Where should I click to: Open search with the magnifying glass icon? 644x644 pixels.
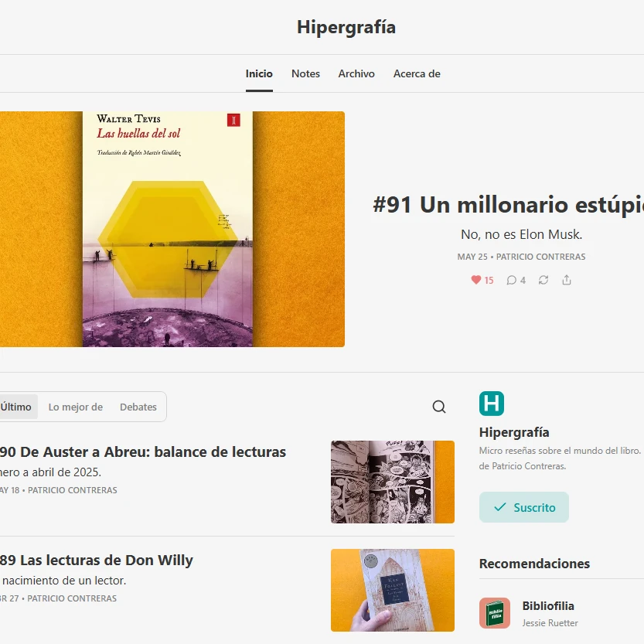tap(438, 407)
